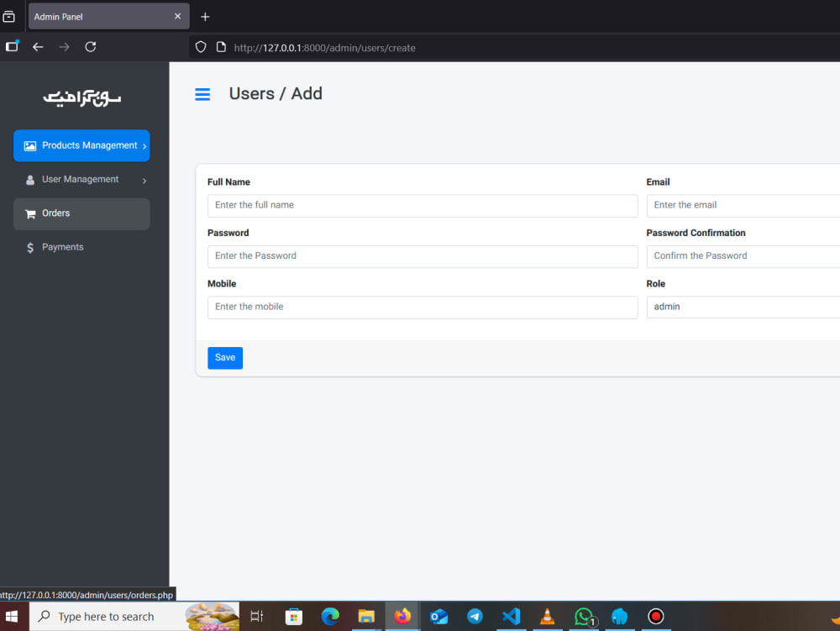Viewport: 840px width, 631px height.
Task: Click the Windows taskbar search box
Action: point(134,617)
